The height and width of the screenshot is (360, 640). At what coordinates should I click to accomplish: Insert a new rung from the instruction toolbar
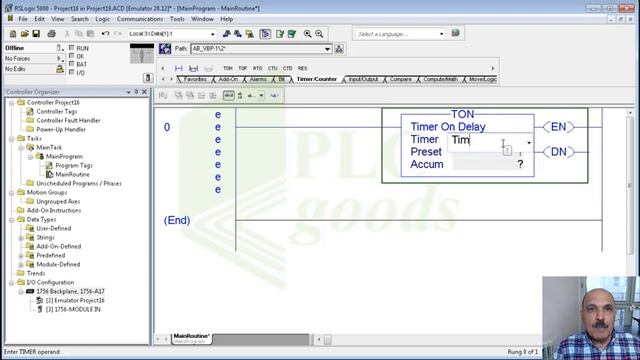(x=178, y=68)
